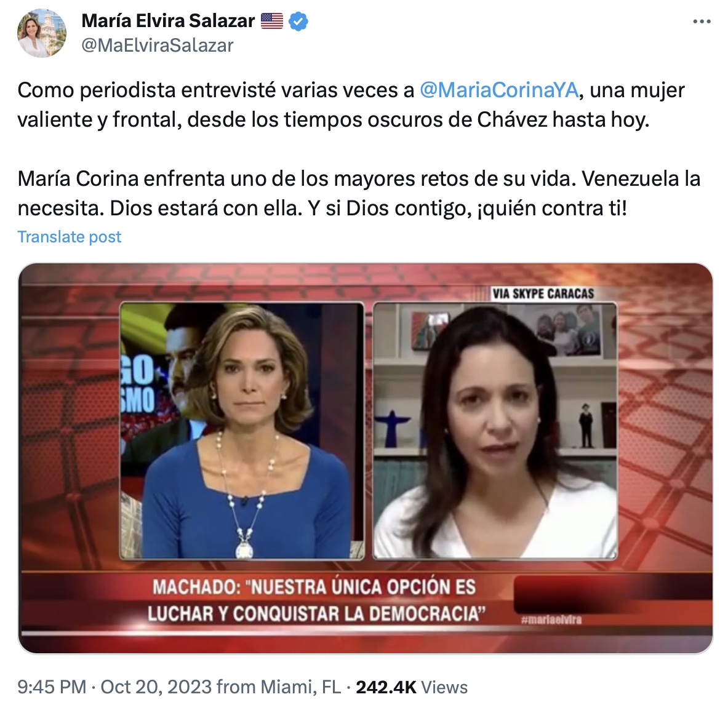Click the #mariaelvira hashtag watermark in the image
This screenshot has width=728, height=713.
[x=551, y=619]
